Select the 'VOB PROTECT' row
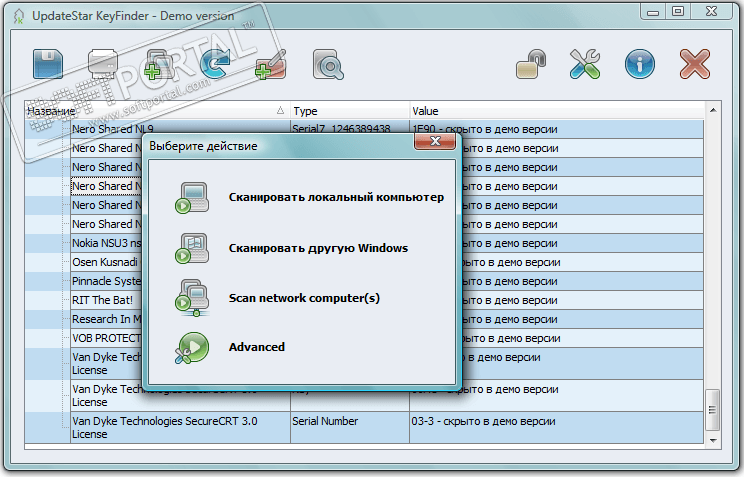Screen dimensions: 744x477 (107, 338)
